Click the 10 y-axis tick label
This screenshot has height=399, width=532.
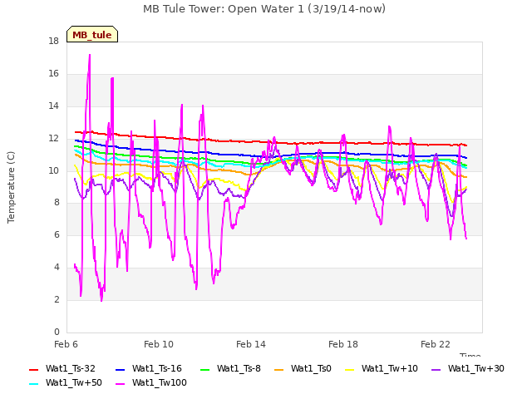point(53,170)
